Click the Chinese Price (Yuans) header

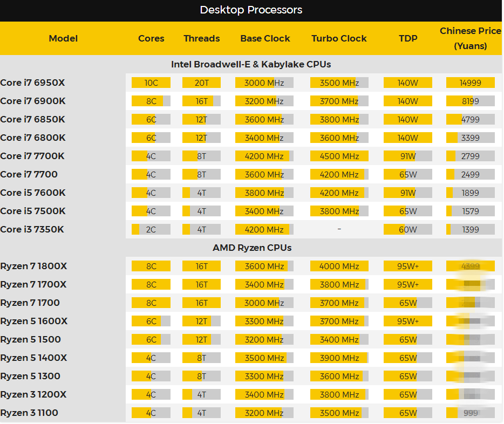tap(470, 38)
